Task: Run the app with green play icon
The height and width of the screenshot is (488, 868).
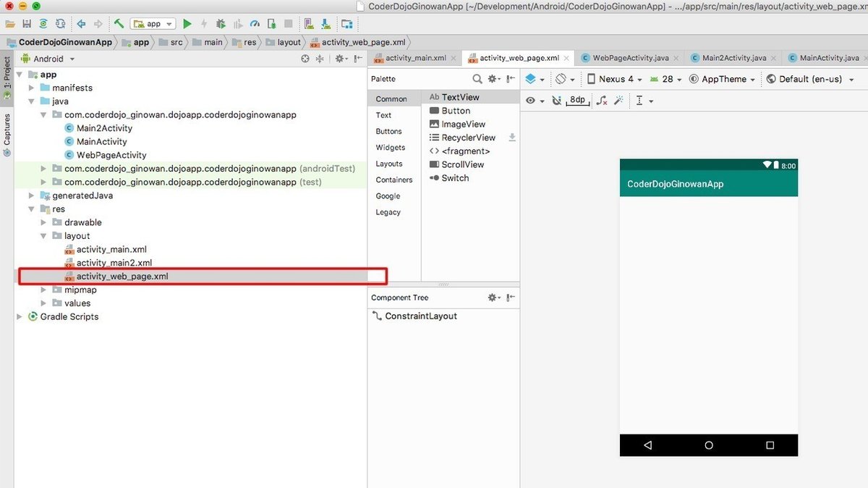Action: (x=187, y=24)
